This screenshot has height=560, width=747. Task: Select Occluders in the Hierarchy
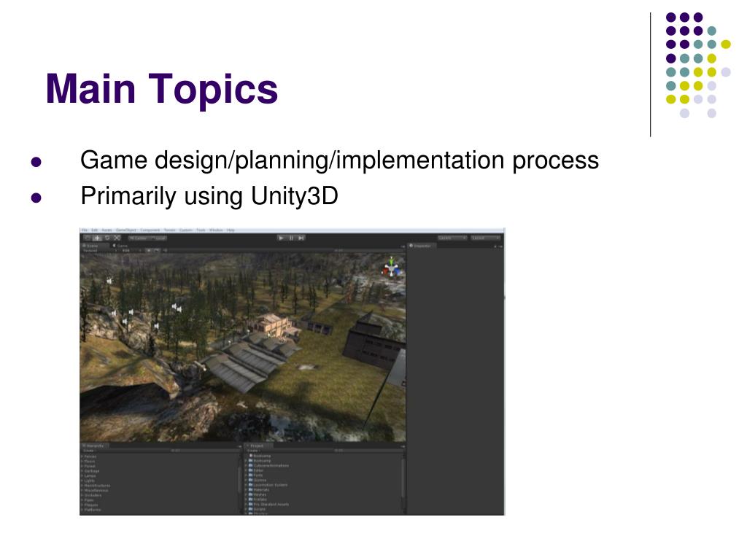(x=93, y=495)
